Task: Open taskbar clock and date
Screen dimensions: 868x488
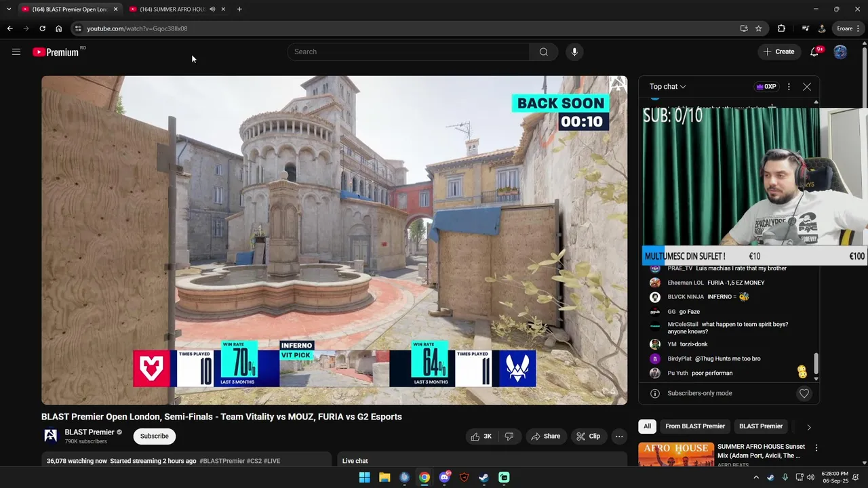Action: (835, 477)
